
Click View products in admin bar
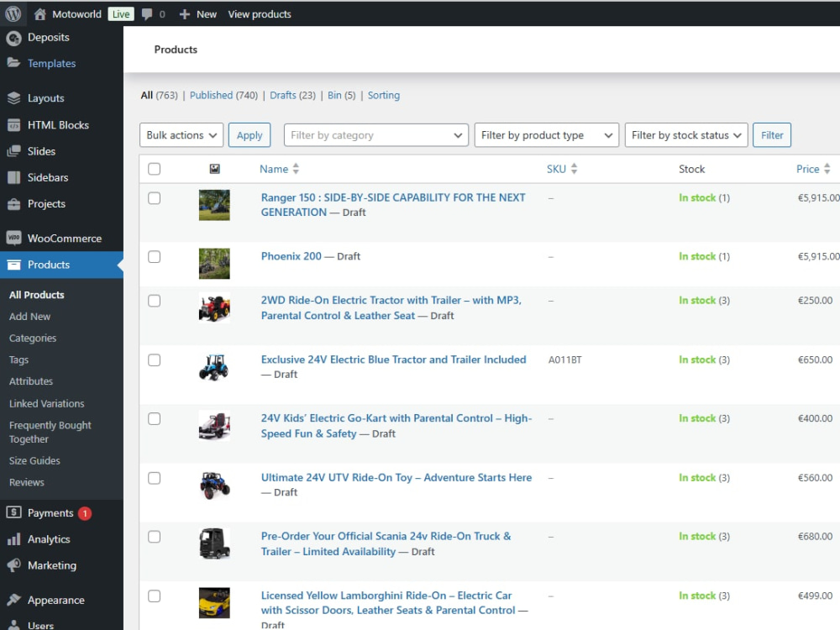tap(260, 14)
